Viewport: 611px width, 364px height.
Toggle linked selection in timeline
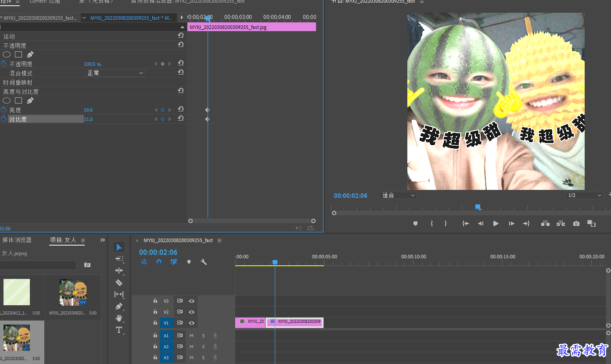[174, 262]
